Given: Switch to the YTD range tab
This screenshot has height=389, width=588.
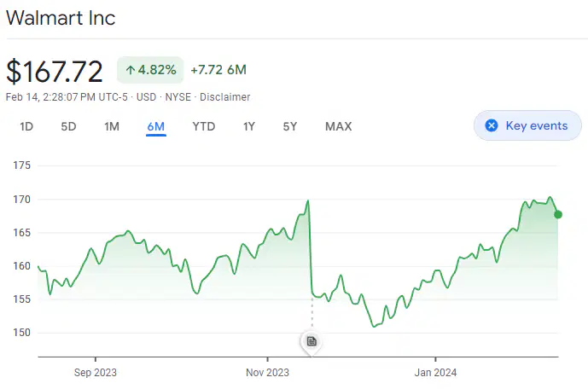Looking at the screenshot, I should (204, 126).
